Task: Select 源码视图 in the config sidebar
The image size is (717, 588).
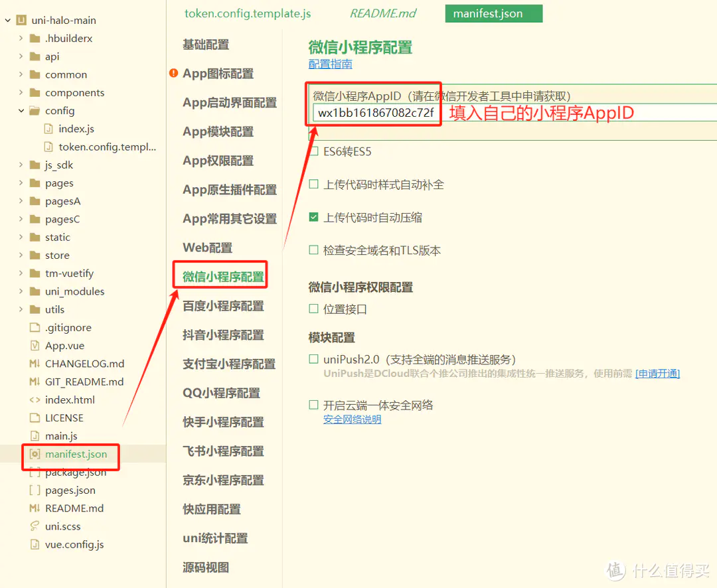Action: [x=206, y=567]
